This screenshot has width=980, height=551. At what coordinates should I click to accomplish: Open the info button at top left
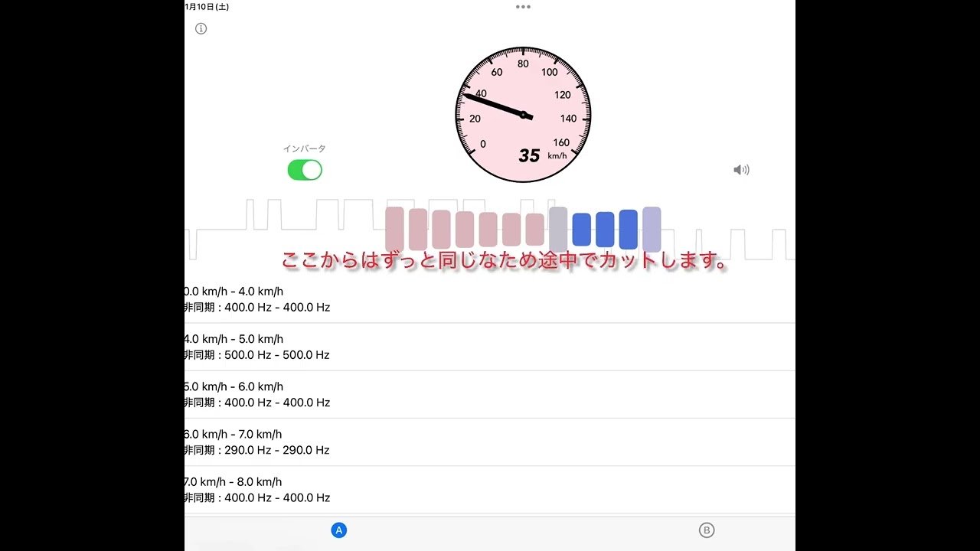click(x=201, y=28)
